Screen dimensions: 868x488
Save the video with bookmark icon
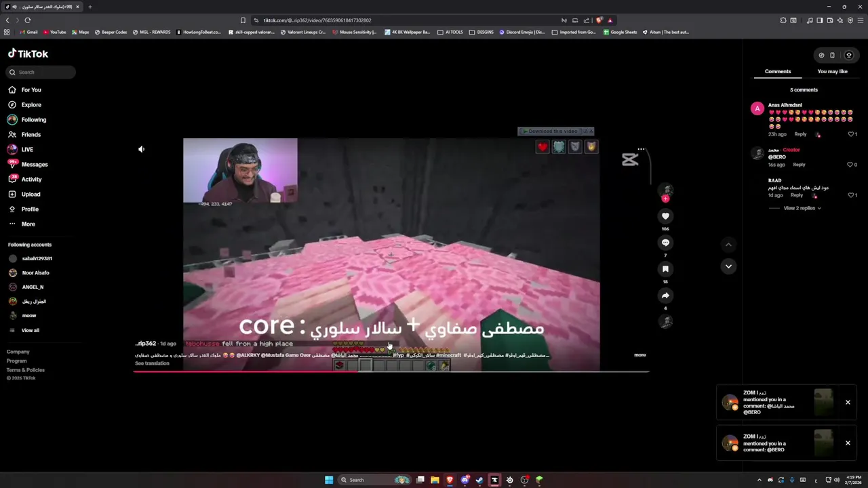[665, 269]
